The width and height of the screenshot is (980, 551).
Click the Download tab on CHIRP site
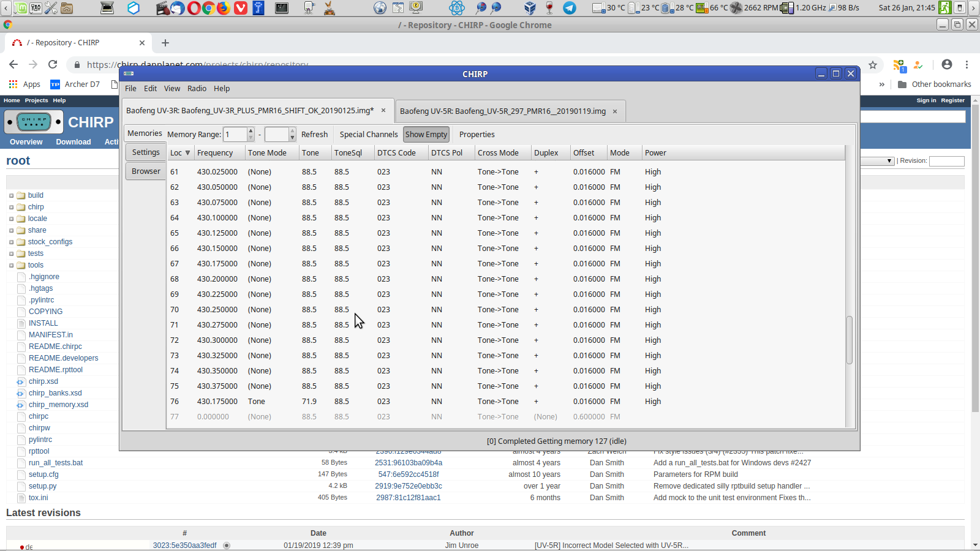pyautogui.click(x=73, y=142)
